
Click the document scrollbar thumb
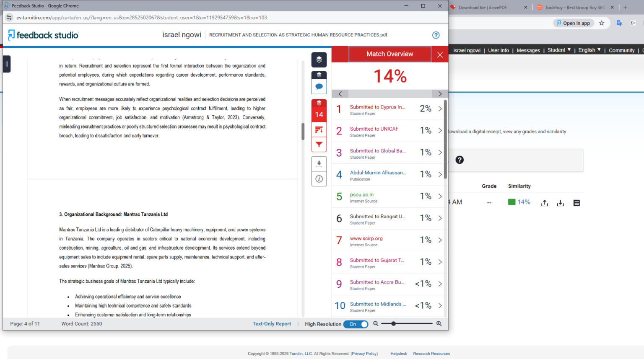click(303, 131)
